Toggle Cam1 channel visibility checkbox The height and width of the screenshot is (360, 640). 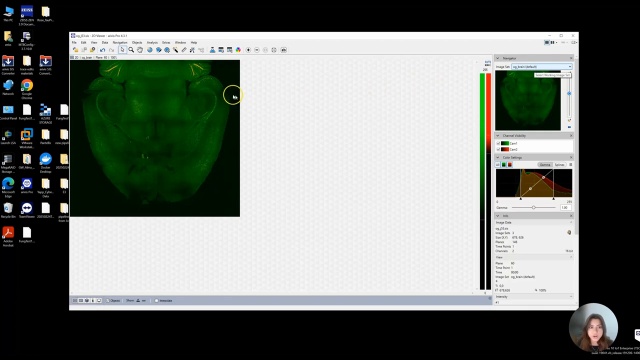point(498,143)
